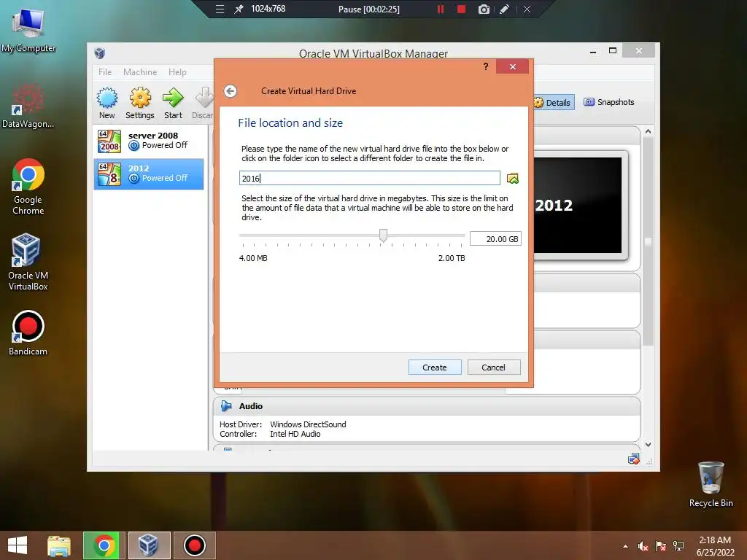747x560 pixels.
Task: Click the 2012 VM preview thumbnail
Action: 579,205
